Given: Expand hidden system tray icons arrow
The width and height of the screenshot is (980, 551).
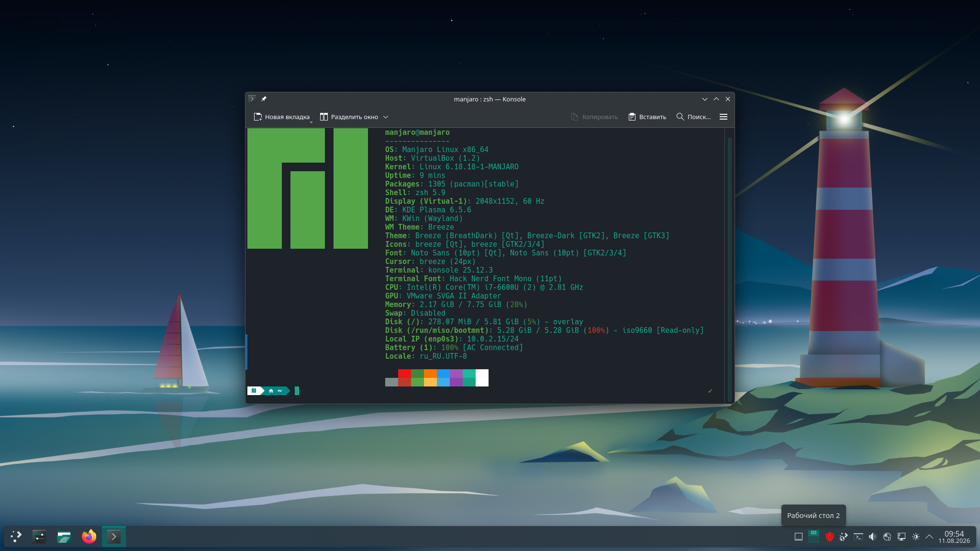Looking at the screenshot, I should pos(929,537).
